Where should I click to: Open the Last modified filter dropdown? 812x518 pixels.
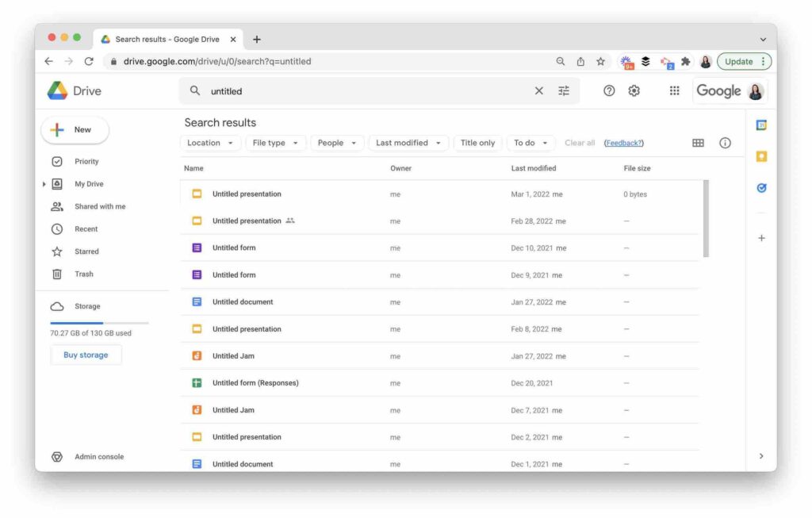tap(408, 143)
